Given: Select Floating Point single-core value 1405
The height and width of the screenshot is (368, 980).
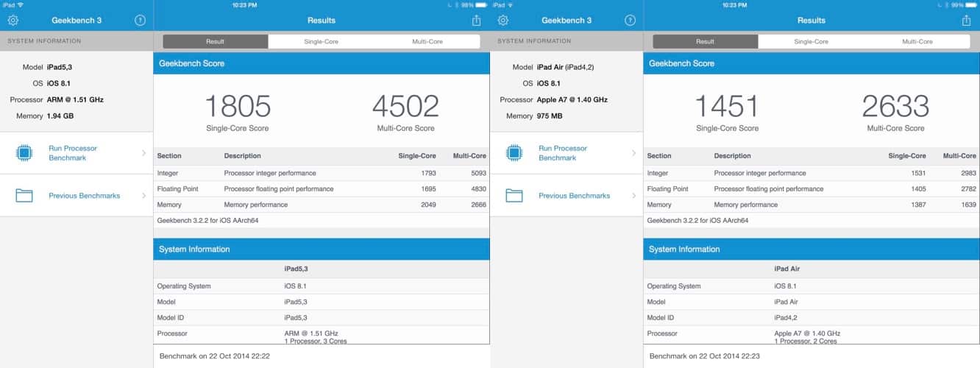Looking at the screenshot, I should pos(917,189).
